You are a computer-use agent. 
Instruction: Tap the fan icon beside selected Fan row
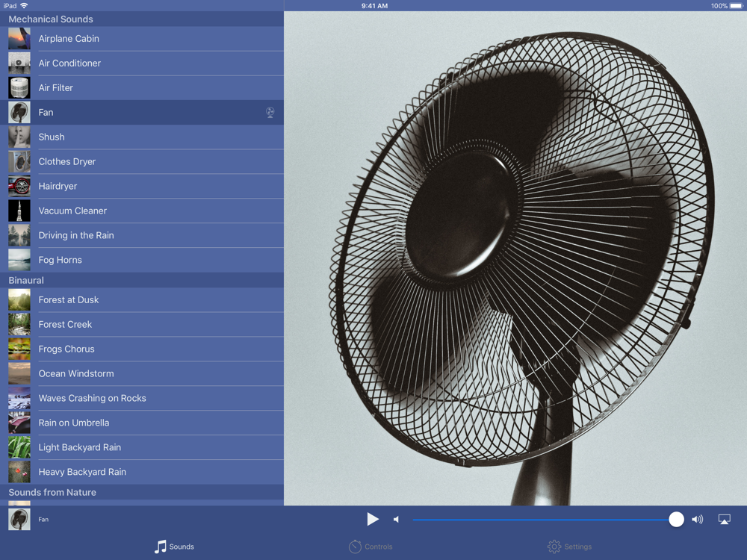pos(270,113)
